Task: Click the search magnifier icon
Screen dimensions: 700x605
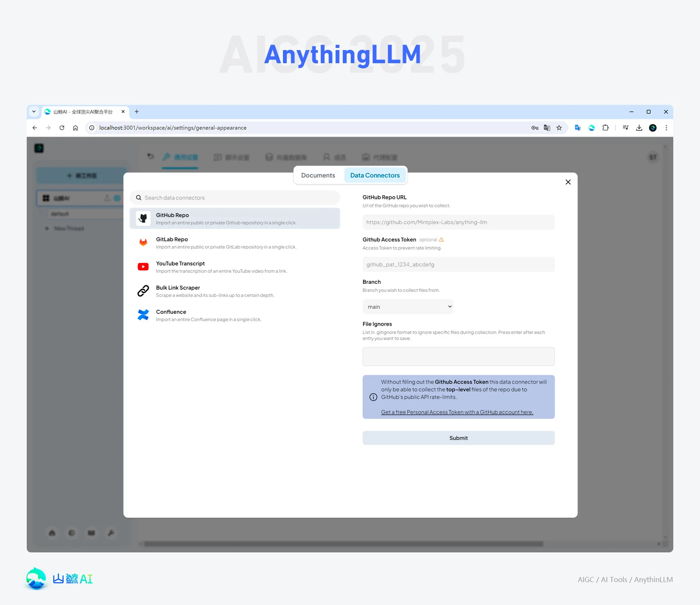Action: tap(139, 198)
